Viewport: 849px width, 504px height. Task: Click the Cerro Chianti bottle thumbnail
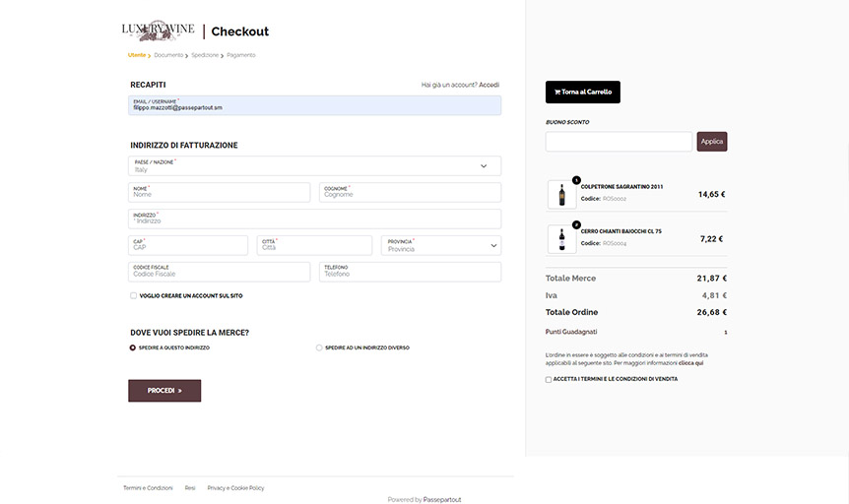[562, 239]
